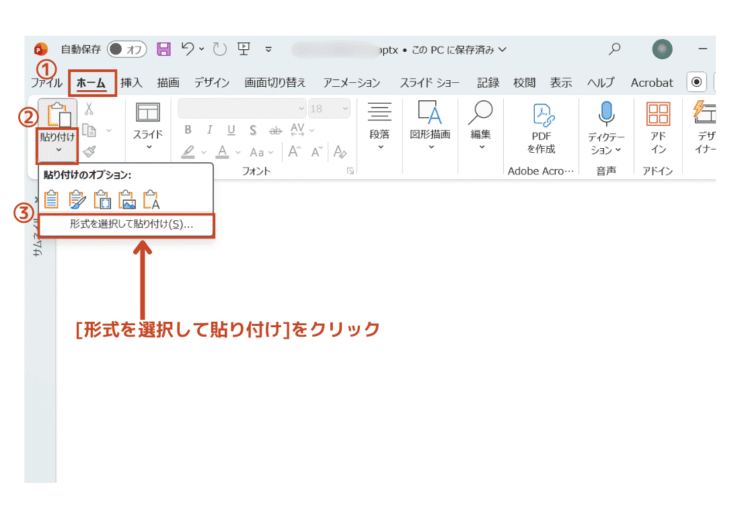Click the Redo icon in title bar

point(219,49)
